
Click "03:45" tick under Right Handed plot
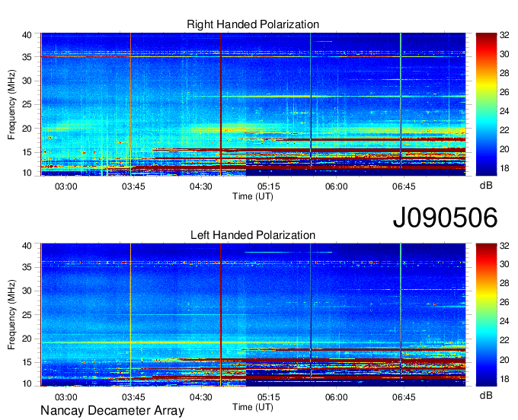(133, 186)
